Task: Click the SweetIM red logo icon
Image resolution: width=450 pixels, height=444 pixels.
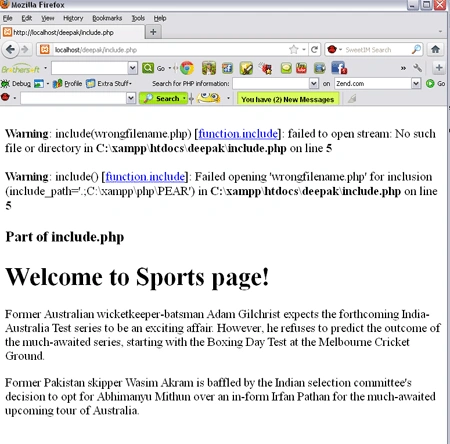Action: pos(5,97)
